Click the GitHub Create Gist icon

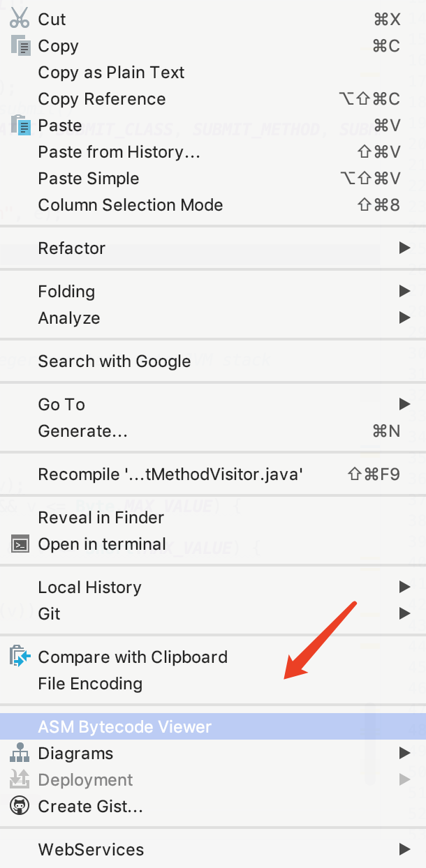pos(20,806)
